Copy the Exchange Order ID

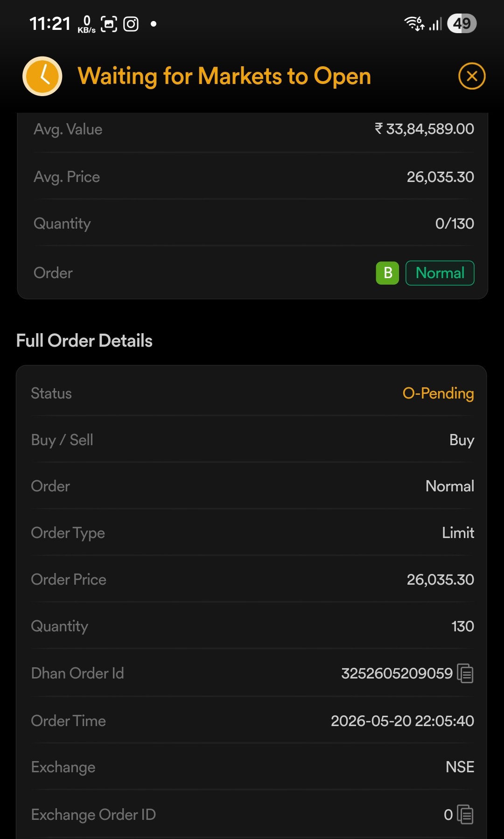click(x=465, y=815)
